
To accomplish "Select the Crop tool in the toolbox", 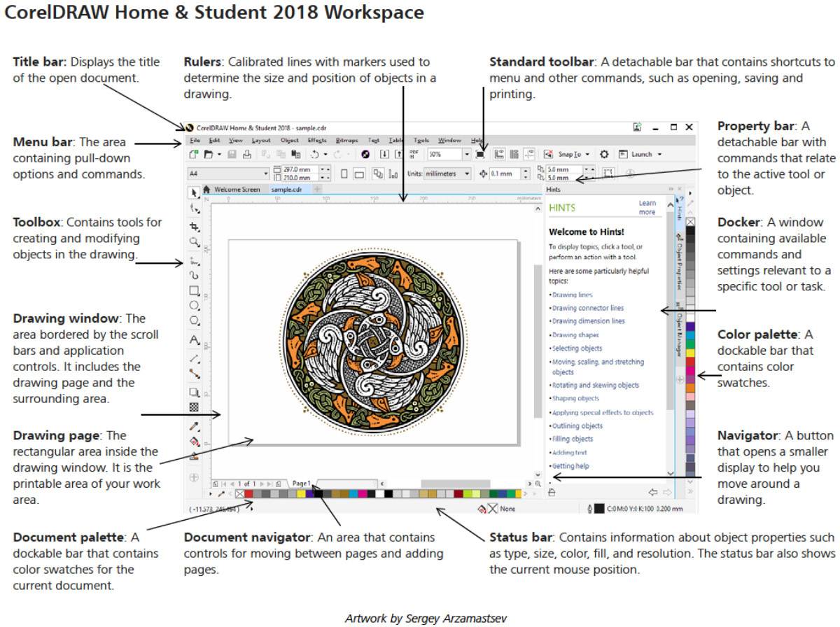I will click(x=195, y=227).
